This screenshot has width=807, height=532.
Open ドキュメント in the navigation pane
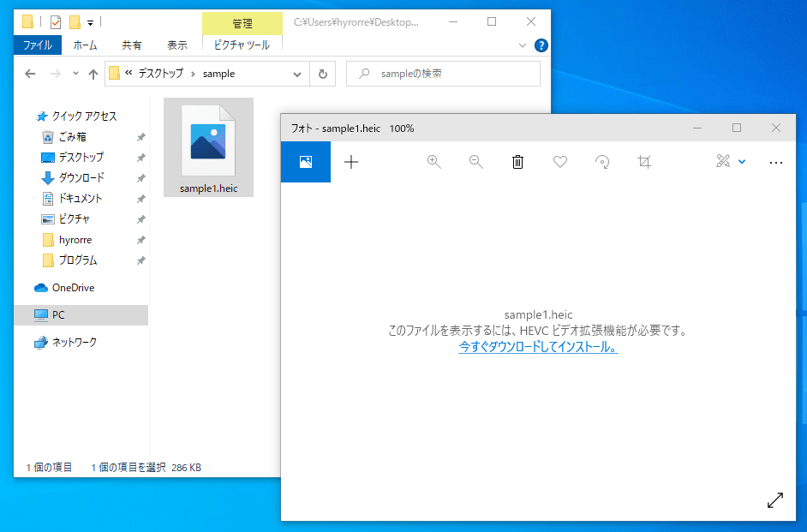pos(80,198)
